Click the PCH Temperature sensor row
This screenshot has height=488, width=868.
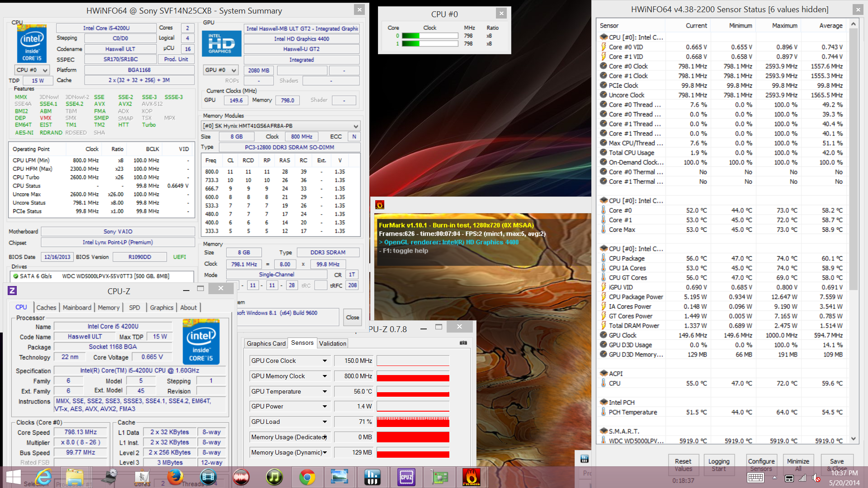pyautogui.click(x=722, y=412)
